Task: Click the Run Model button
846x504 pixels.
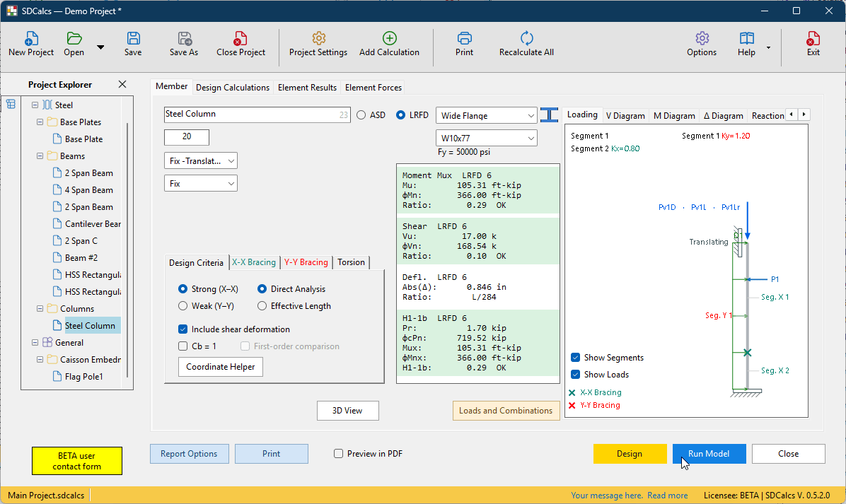Action: [x=709, y=454]
